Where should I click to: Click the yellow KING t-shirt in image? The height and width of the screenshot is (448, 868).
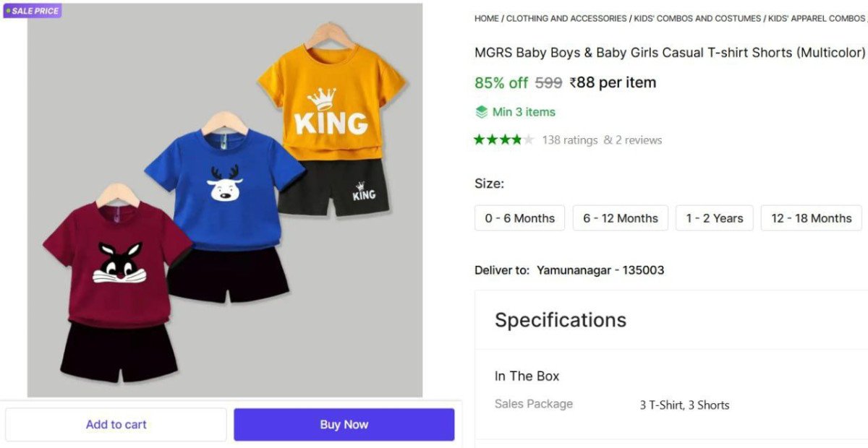click(331, 101)
